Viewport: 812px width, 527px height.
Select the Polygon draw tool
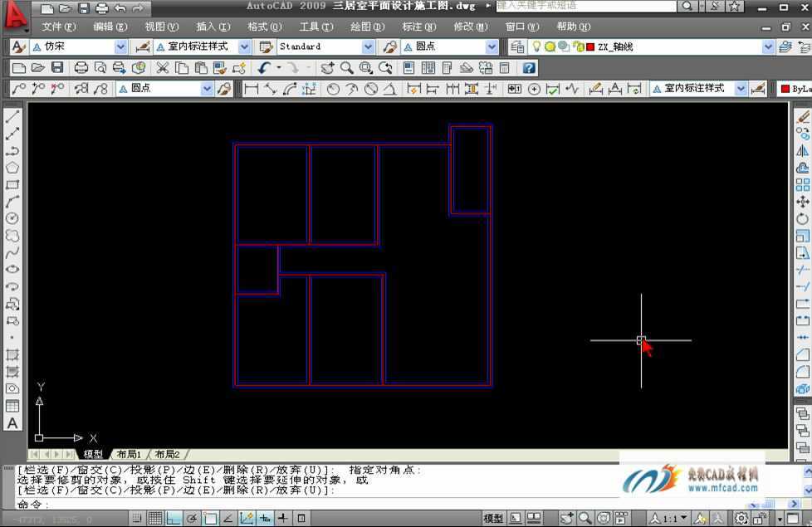[12, 168]
